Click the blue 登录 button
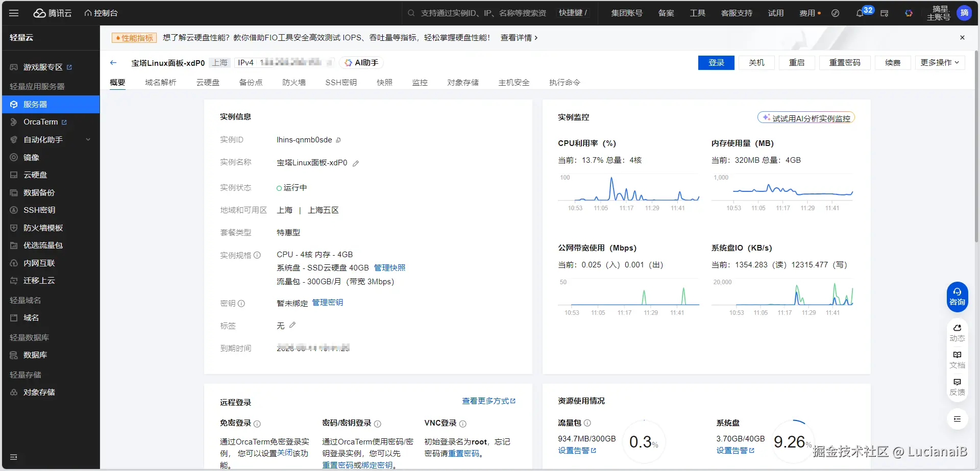The height and width of the screenshot is (471, 980). coord(716,63)
